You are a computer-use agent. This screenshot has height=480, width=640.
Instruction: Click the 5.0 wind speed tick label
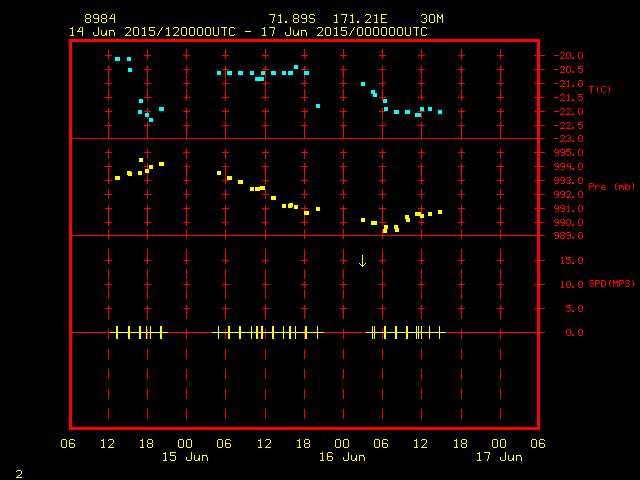pyautogui.click(x=575, y=309)
